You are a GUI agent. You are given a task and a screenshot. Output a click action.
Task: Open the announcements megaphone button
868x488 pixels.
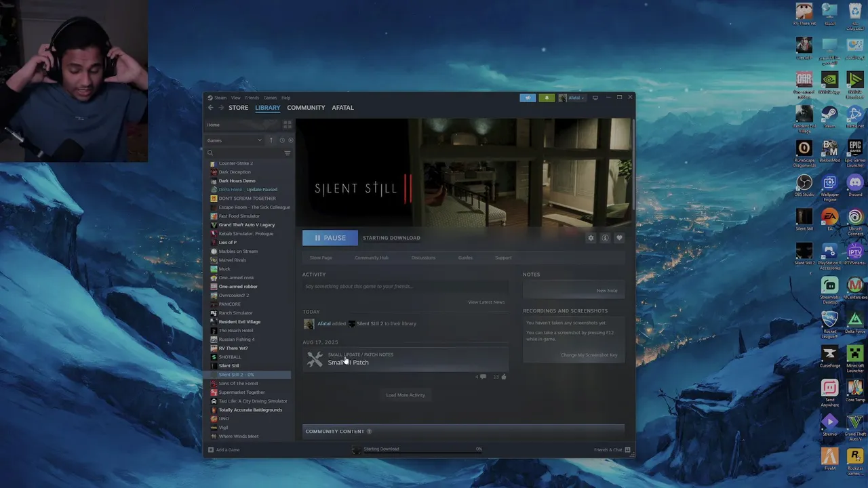[x=528, y=98]
